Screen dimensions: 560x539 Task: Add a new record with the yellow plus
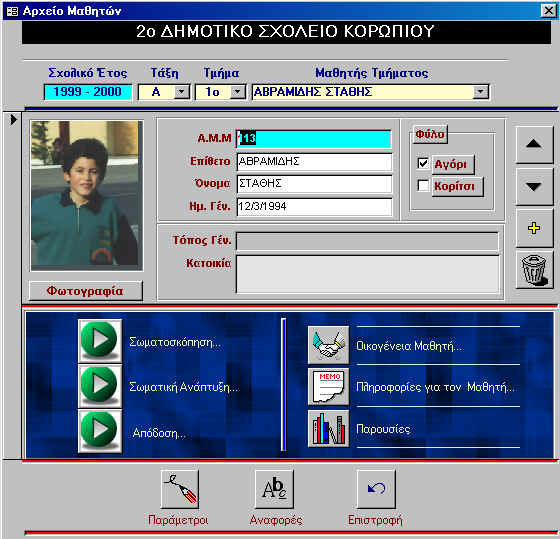coord(534,228)
